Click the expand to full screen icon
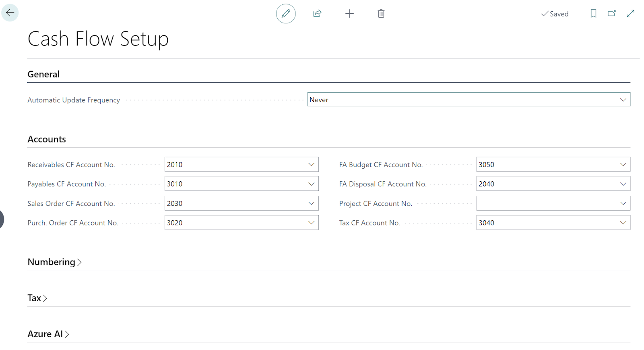This screenshot has width=644, height=350. pos(630,14)
